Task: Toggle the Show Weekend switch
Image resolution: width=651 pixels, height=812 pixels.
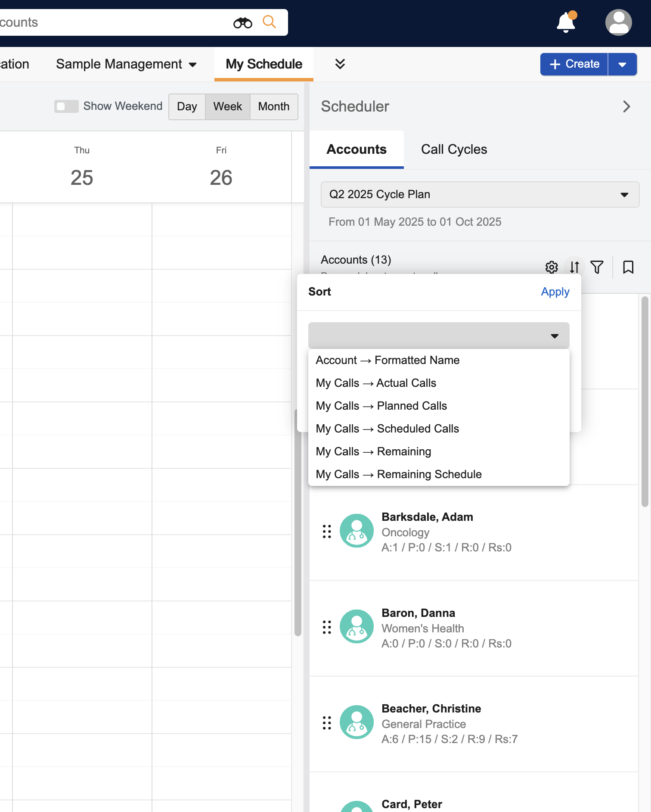Action: pos(66,106)
